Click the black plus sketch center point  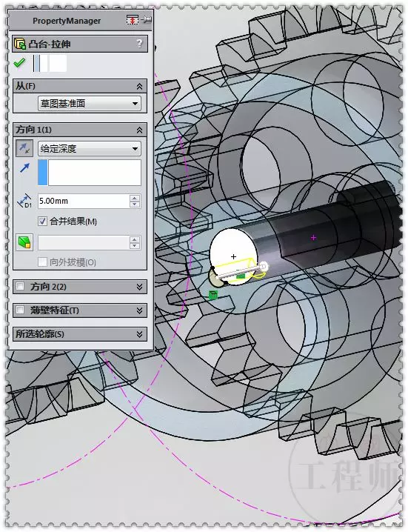[233, 257]
